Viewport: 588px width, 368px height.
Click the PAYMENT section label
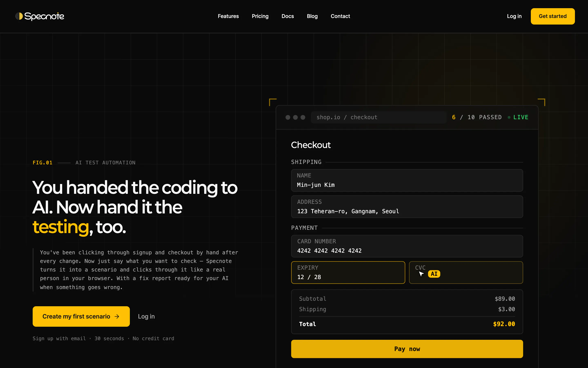pyautogui.click(x=304, y=228)
